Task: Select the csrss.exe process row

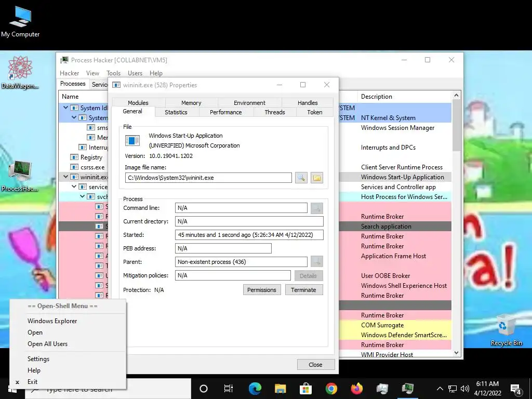Action: click(92, 167)
